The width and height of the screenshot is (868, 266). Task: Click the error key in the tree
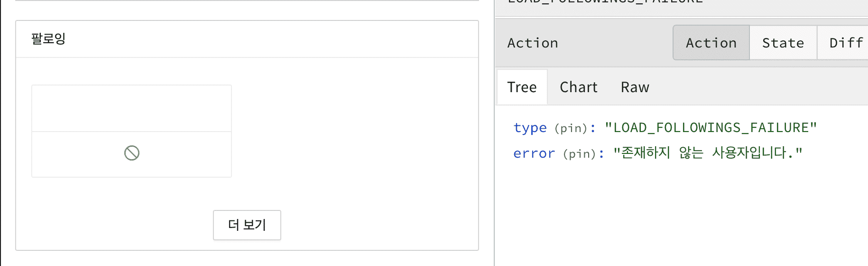click(x=534, y=153)
